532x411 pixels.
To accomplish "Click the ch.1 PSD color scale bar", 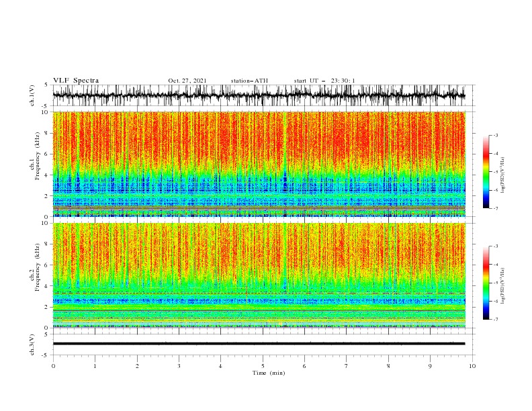I will pos(486,172).
